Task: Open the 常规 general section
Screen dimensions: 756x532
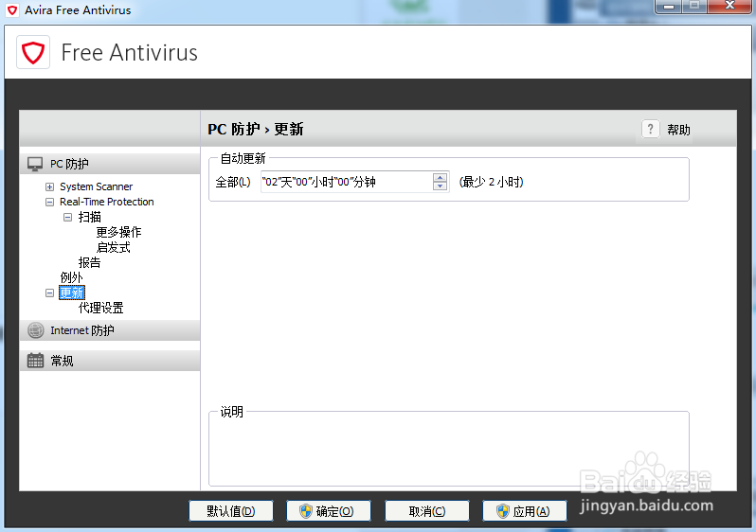Action: tap(110, 361)
